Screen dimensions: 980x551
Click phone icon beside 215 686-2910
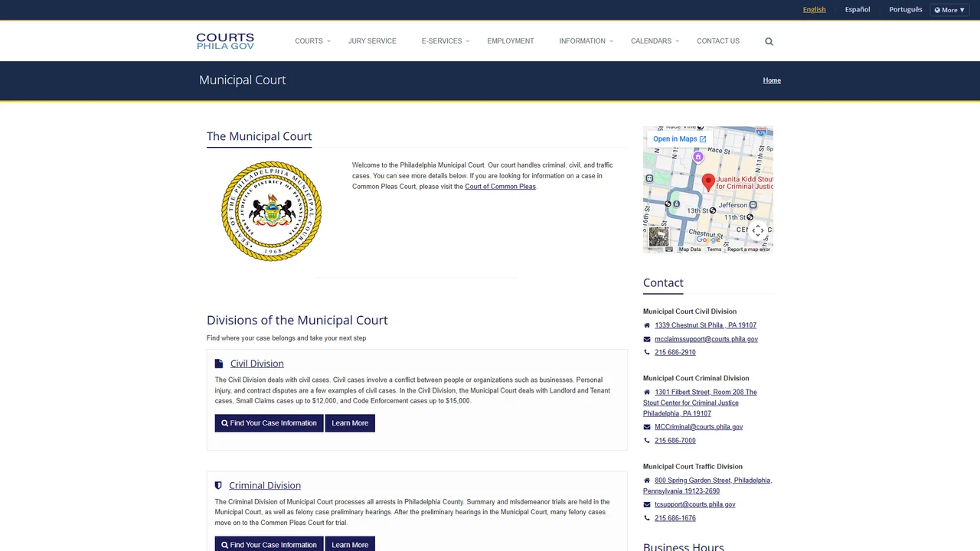647,353
